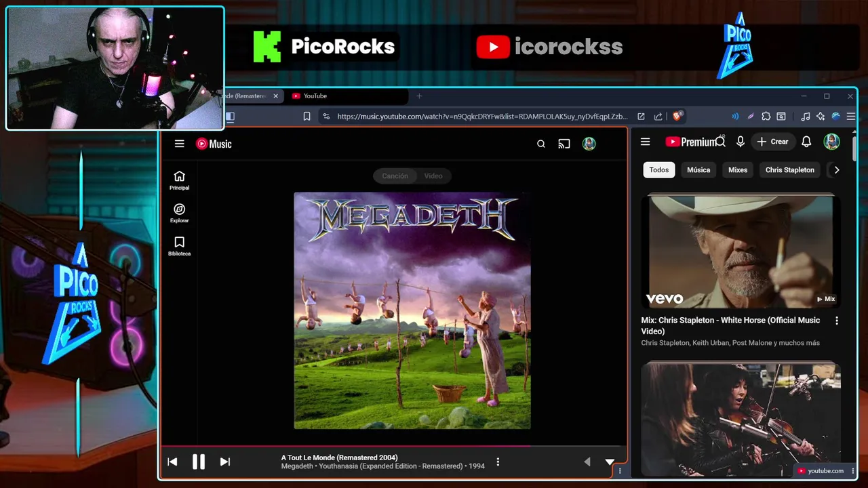Click the A Tout Le Monde song title
The image size is (868, 488).
pos(340,457)
